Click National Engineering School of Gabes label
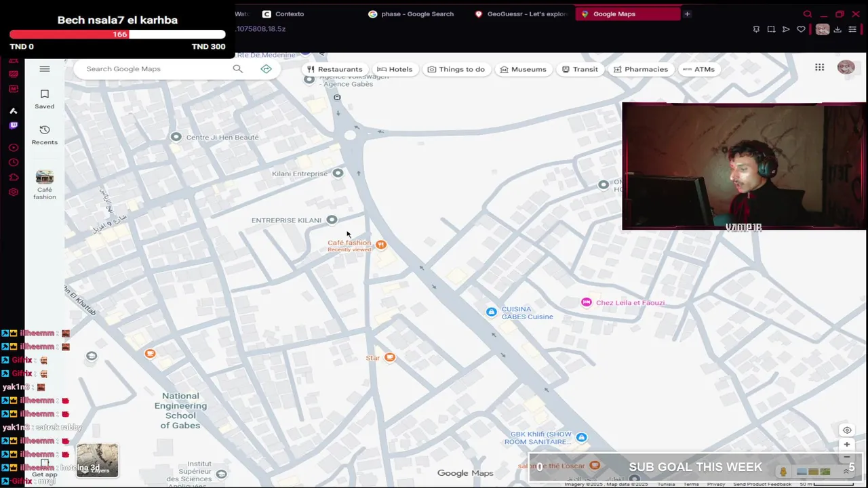The image size is (868, 488). pyautogui.click(x=180, y=411)
